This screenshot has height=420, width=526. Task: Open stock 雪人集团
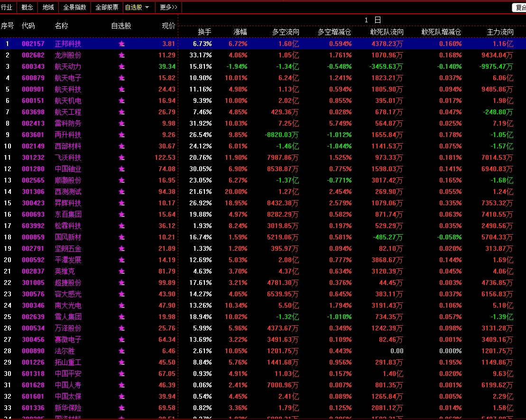click(x=68, y=317)
